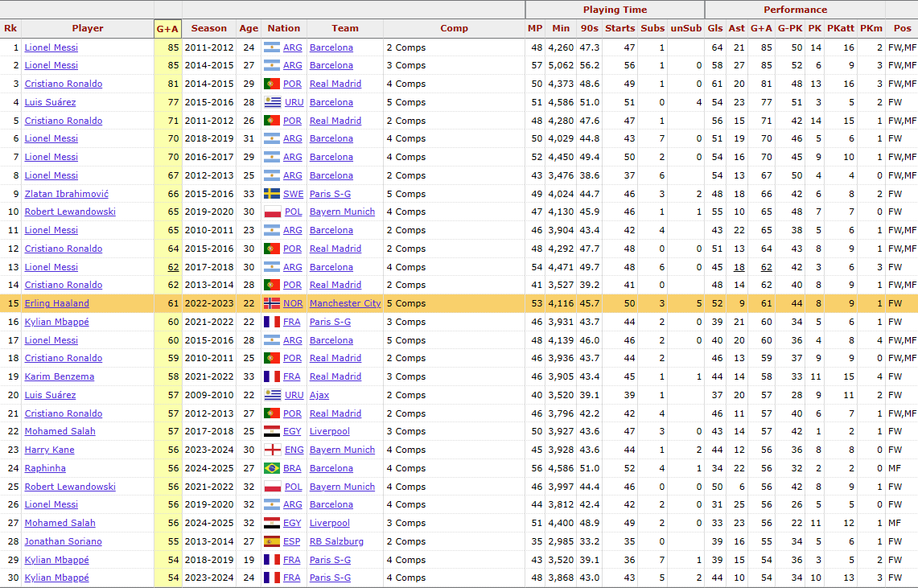Open BRA nation link

click(292, 468)
